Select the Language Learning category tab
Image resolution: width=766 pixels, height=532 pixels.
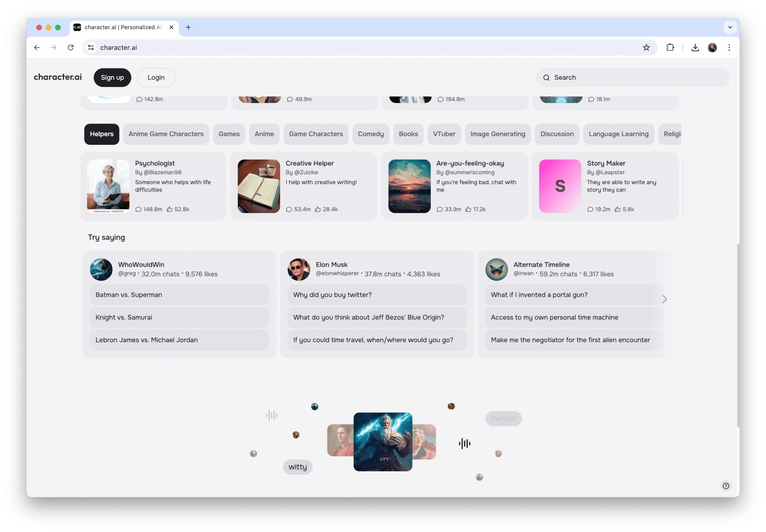(618, 133)
